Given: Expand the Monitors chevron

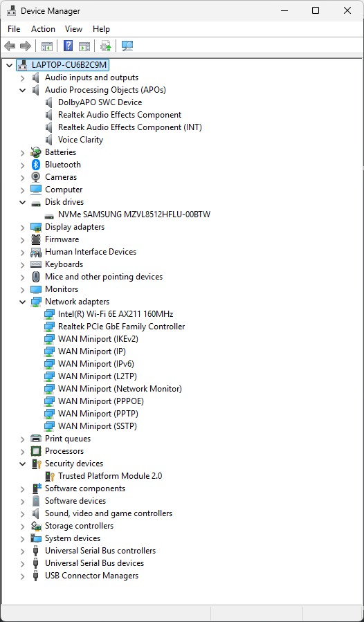Looking at the screenshot, I should point(23,289).
